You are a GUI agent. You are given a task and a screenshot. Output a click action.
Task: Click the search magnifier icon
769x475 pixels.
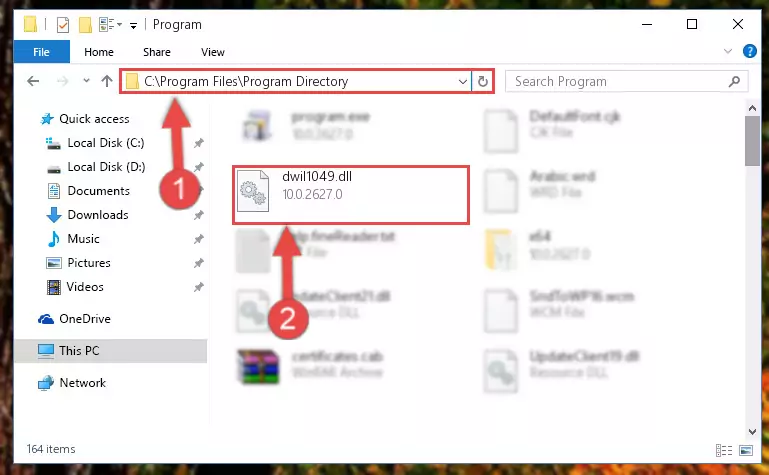click(x=734, y=81)
